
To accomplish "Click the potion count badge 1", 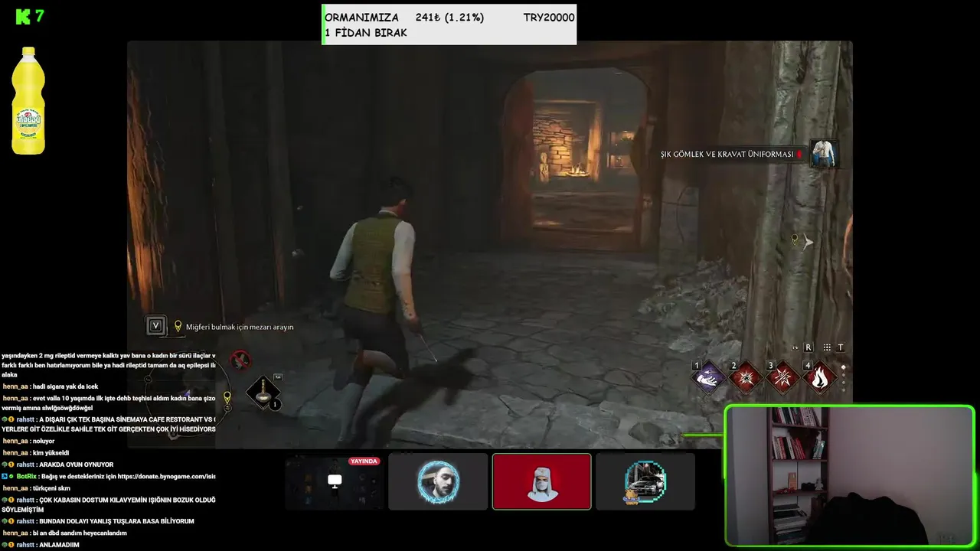I will click(x=275, y=404).
